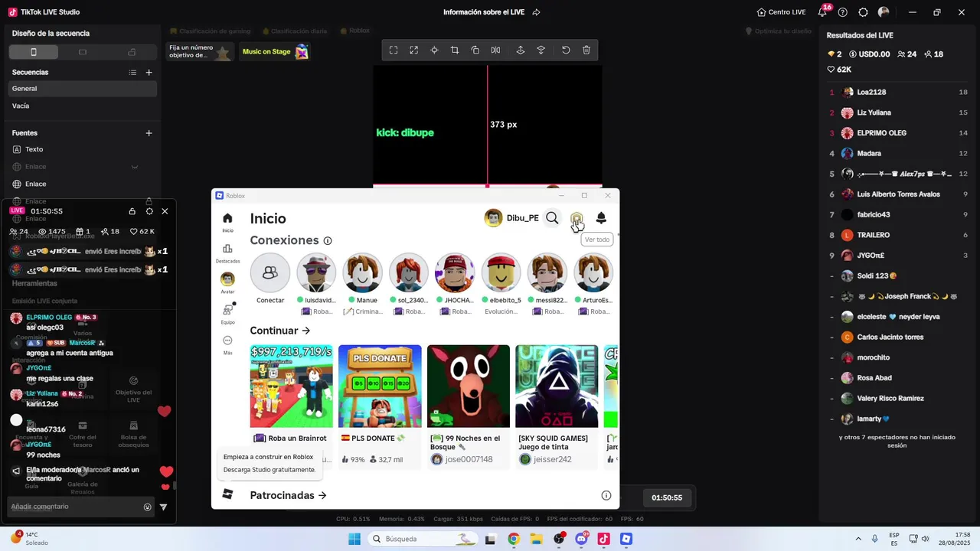
Task: Center the source with the crosshair tool
Action: pyautogui.click(x=434, y=51)
